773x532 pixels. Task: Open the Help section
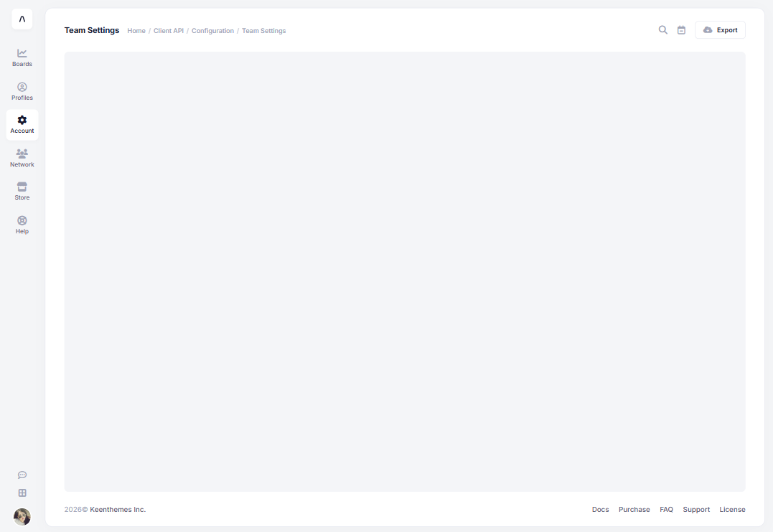pyautogui.click(x=22, y=225)
